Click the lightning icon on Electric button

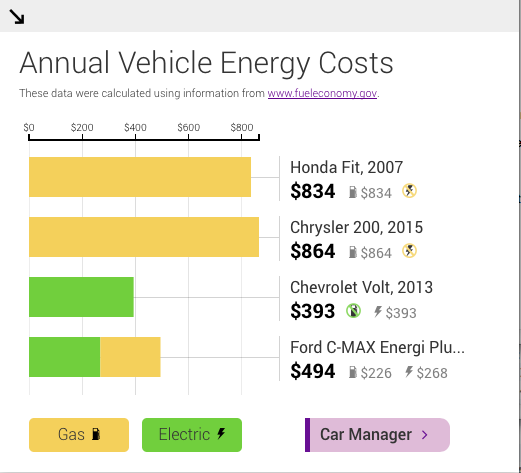(x=221, y=433)
